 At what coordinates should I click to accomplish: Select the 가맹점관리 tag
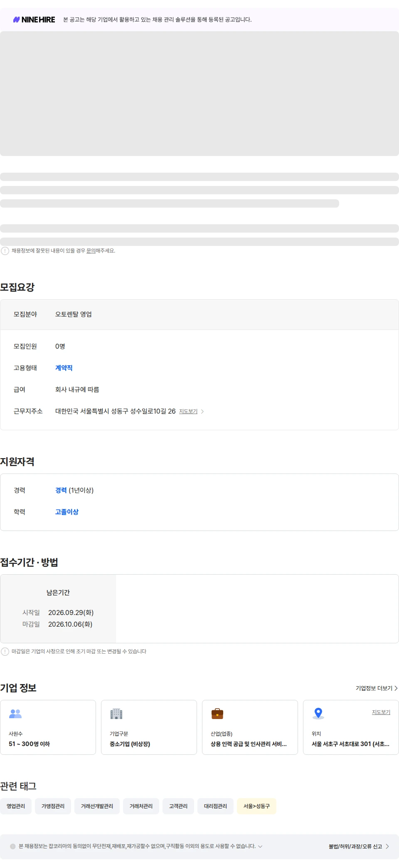(x=53, y=806)
